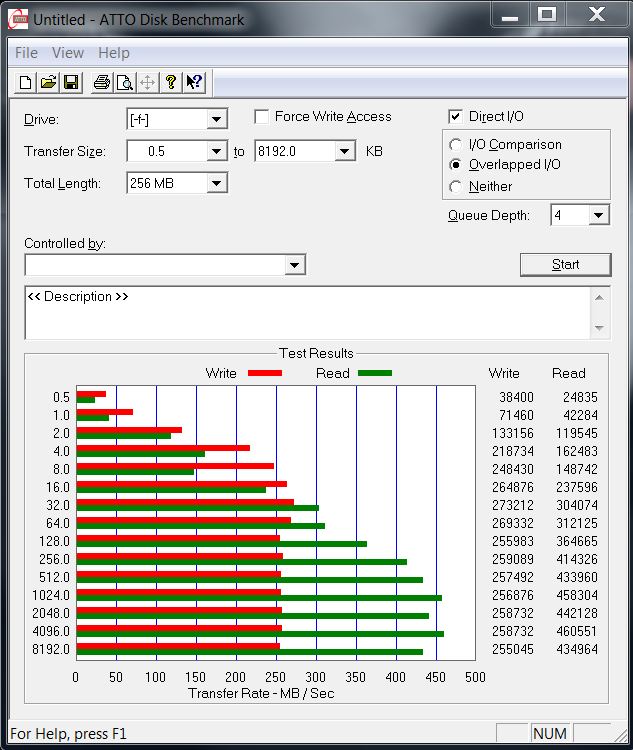
Task: Open the View menu
Action: [x=68, y=53]
